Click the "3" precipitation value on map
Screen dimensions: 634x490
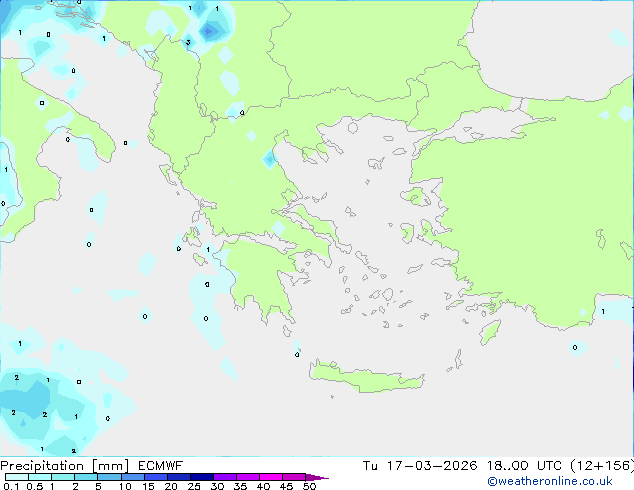pos(188,42)
